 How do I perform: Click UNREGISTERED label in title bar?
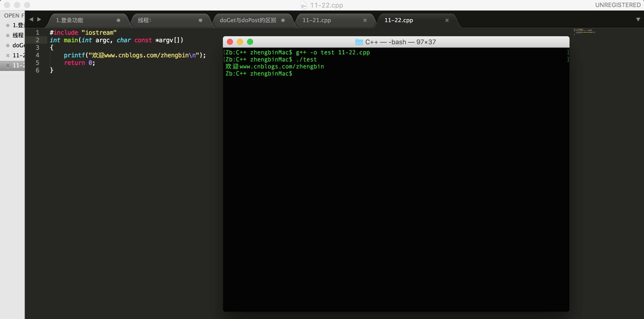[x=618, y=5]
